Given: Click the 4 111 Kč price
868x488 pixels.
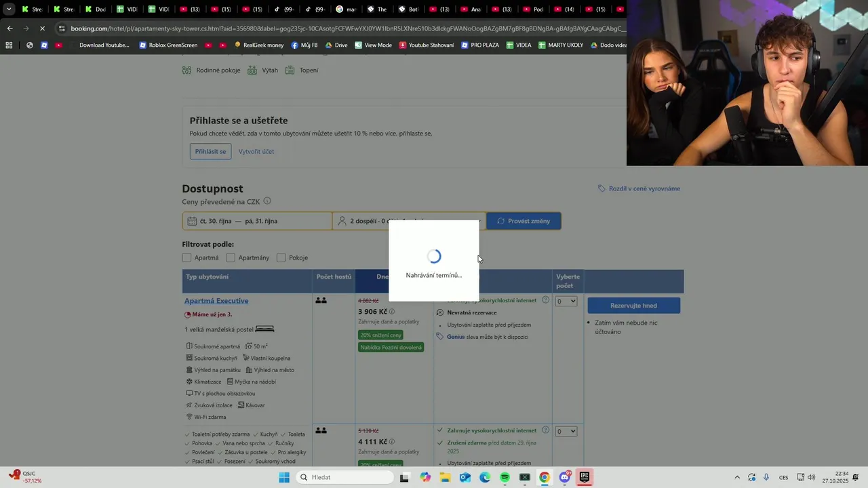Looking at the screenshot, I should 372,442.
